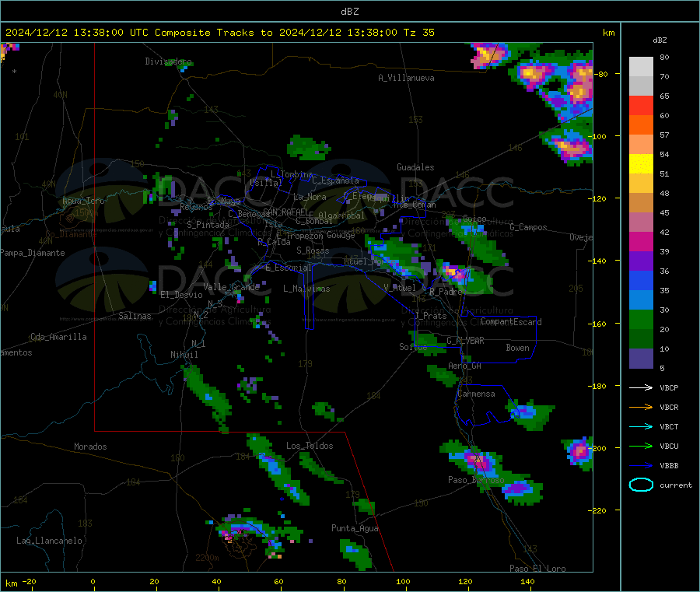Pick the lightest gray swatch atop dBZ scale
Image resolution: width=700 pixels, height=592 pixels.
(x=641, y=67)
